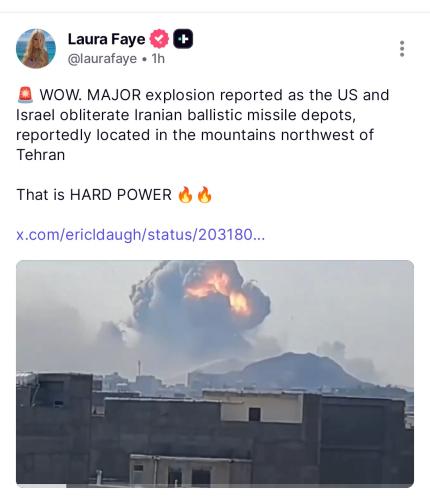The image size is (430, 500).
Task: Click the pink verified checkmark badge
Action: click(x=159, y=39)
